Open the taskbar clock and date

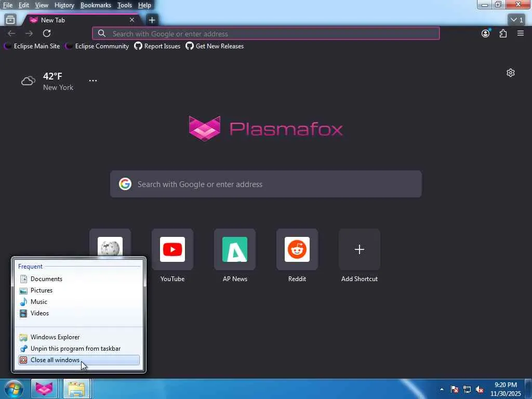506,389
